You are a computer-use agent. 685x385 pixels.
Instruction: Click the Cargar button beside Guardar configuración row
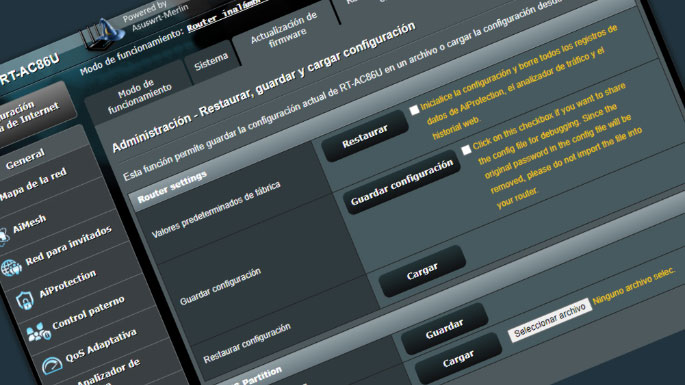click(x=422, y=271)
